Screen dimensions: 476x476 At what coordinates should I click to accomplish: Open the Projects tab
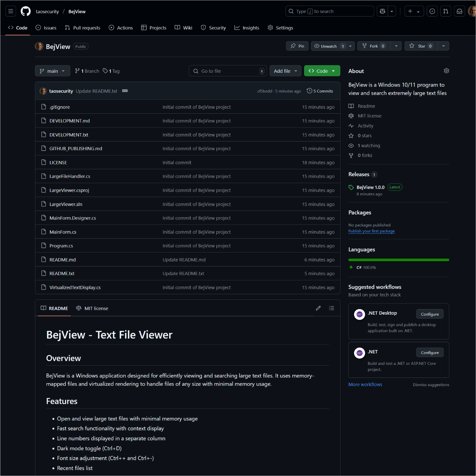[154, 28]
